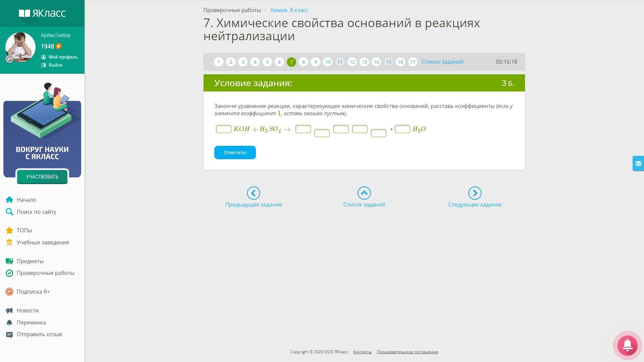Click the next task right arrow icon
Screen dimensions: 644x362
tap(475, 193)
